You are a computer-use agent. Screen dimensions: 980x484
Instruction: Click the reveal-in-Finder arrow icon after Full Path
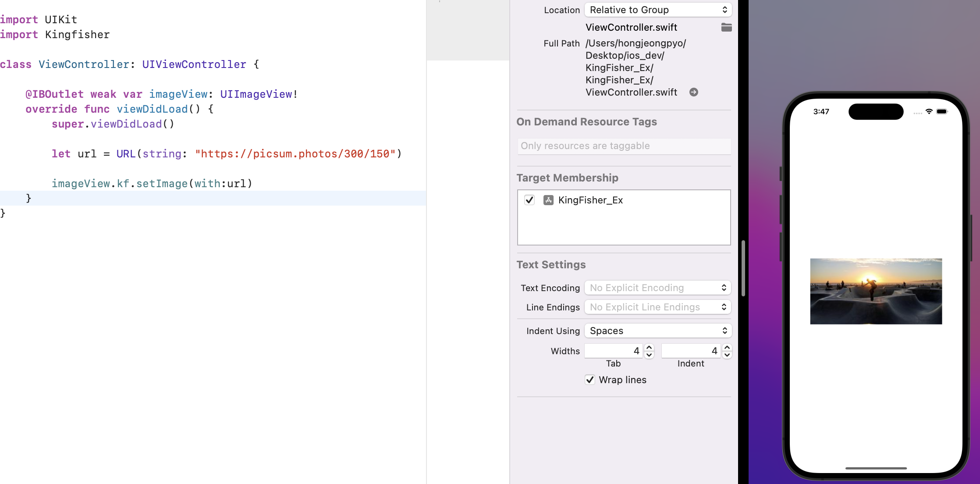693,92
